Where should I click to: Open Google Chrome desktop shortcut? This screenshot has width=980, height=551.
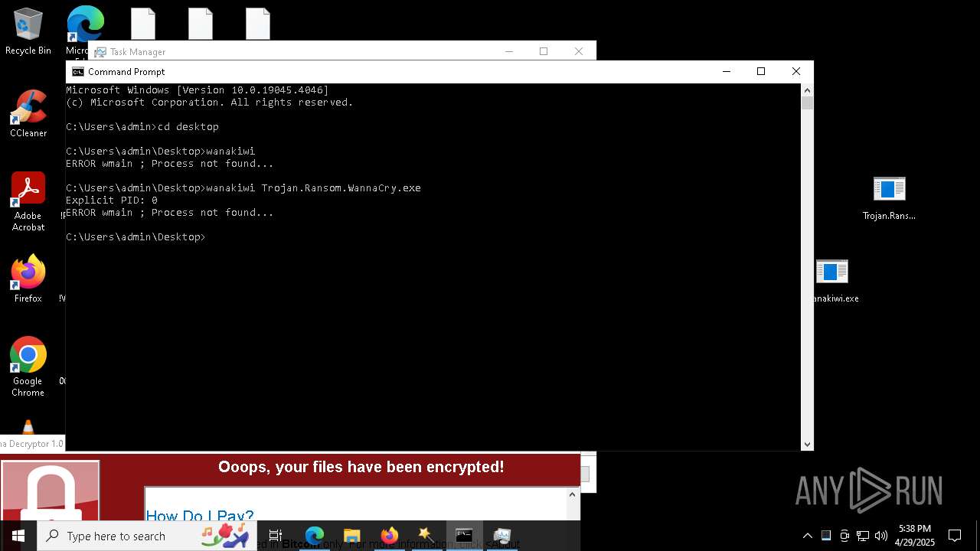28,367
